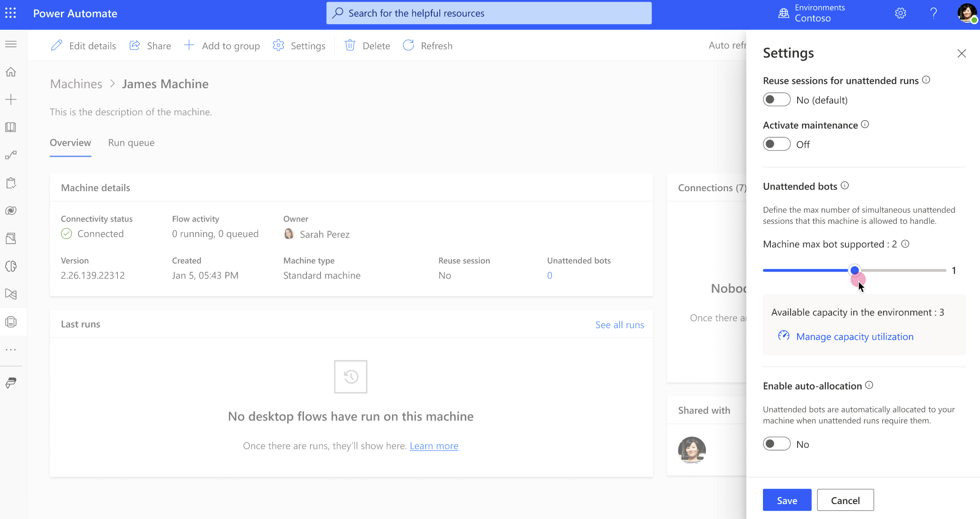
Task: Click the Save button
Action: [788, 500]
